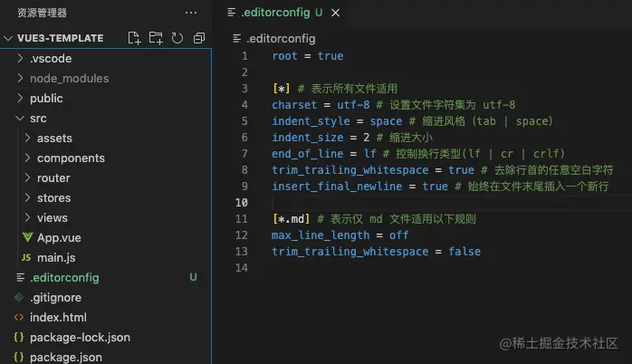Click the 资源管理器 explorer panel title

click(x=43, y=13)
